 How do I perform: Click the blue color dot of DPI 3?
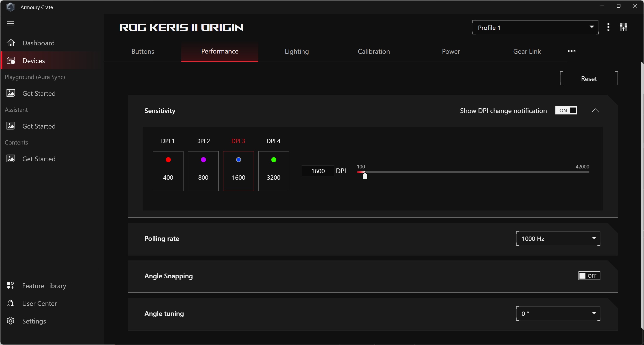click(239, 160)
